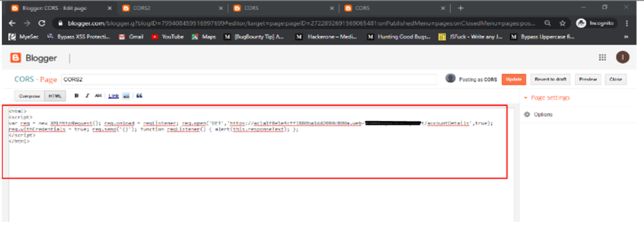Click the Link button in editor toolbar
Image resolution: width=644 pixels, height=235 pixels.
click(x=113, y=96)
